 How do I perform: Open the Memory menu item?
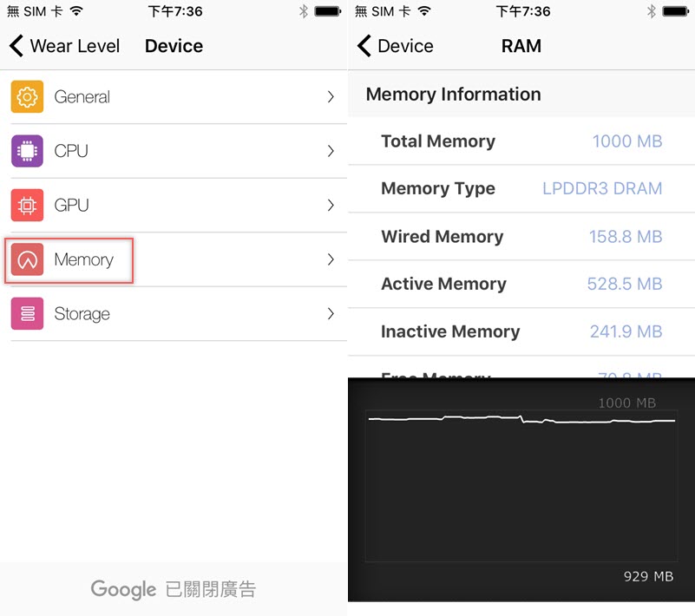pyautogui.click(x=83, y=259)
